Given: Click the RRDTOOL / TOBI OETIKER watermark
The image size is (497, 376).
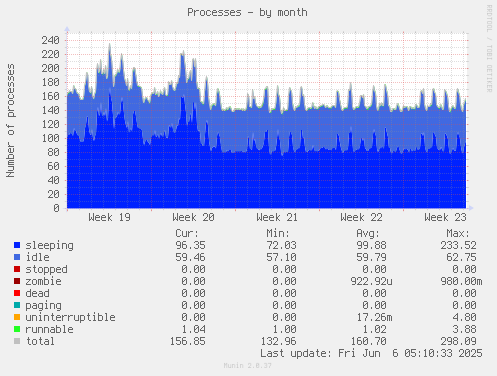Looking at the screenshot, I should click(x=489, y=48).
